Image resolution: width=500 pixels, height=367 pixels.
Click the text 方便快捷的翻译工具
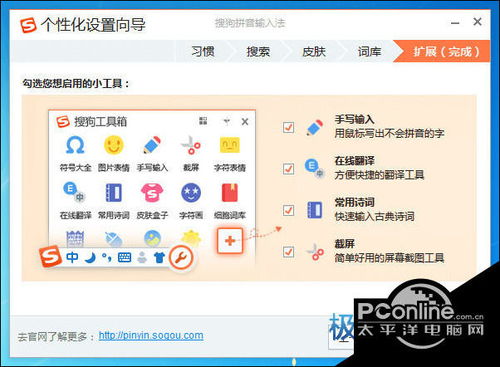pos(379,175)
